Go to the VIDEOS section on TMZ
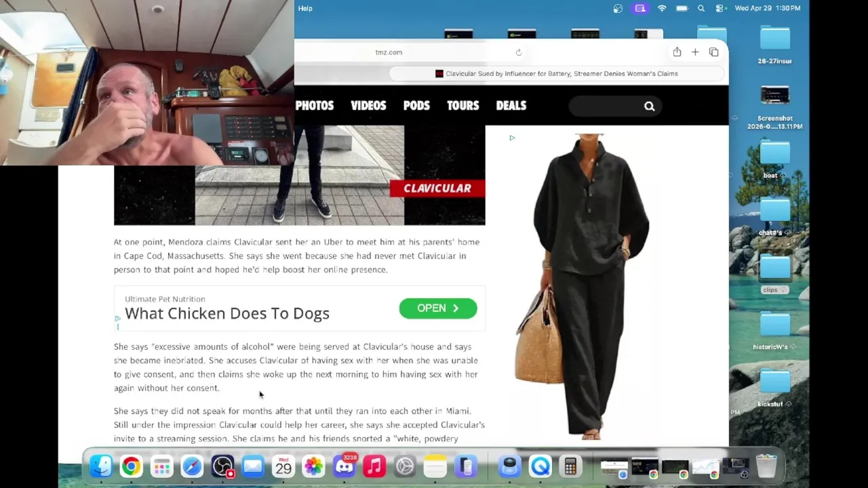 [x=368, y=106]
